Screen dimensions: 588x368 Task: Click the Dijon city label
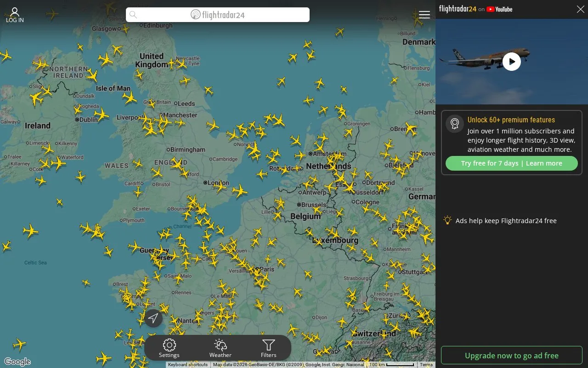point(321,317)
